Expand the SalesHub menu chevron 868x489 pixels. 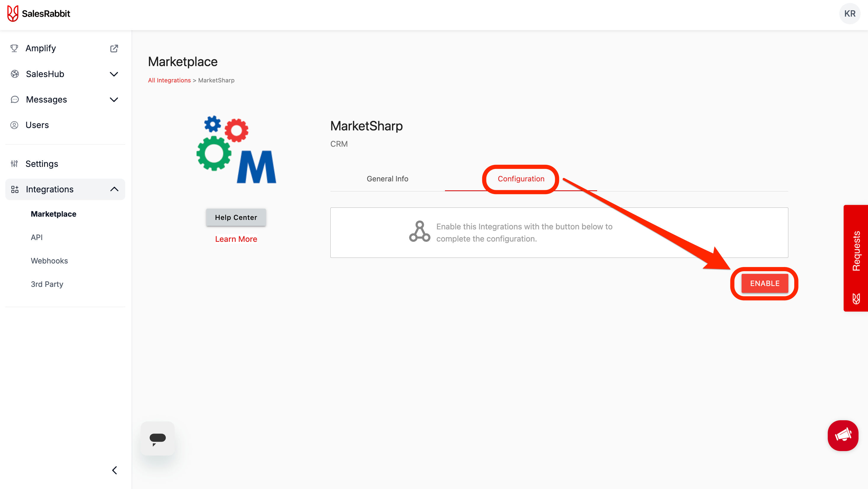tap(114, 74)
